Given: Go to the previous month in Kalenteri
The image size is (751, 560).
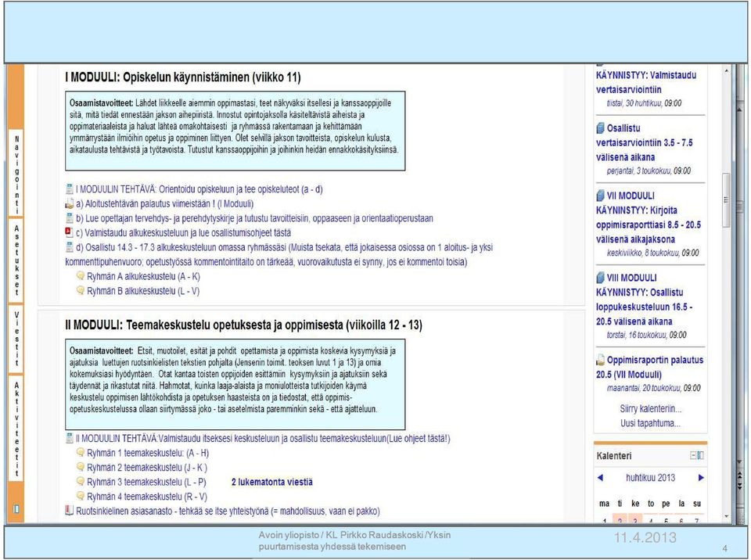Looking at the screenshot, I should [x=601, y=478].
